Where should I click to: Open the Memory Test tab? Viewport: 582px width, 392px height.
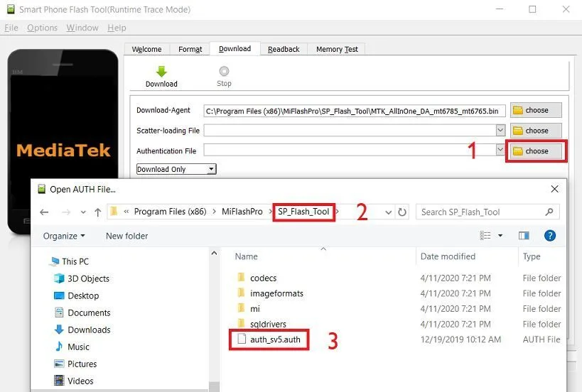point(337,49)
